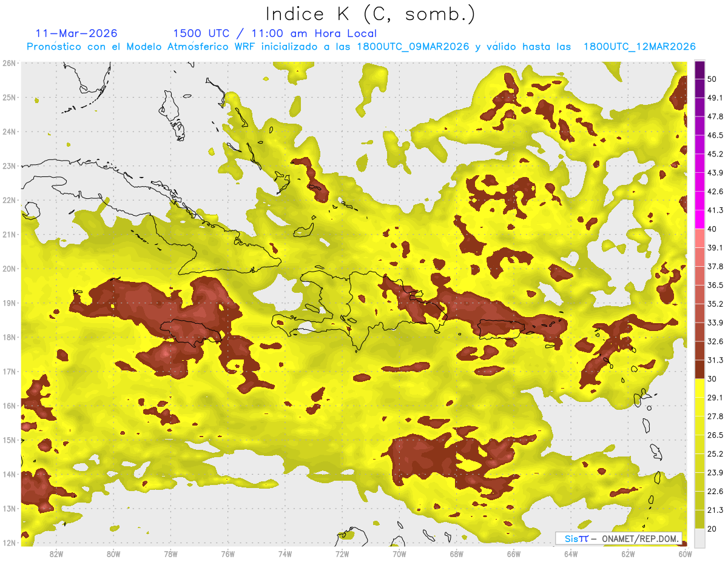Viewport: 728px width, 562px height.
Task: Click the 13N latitude label
Action: click(10, 509)
